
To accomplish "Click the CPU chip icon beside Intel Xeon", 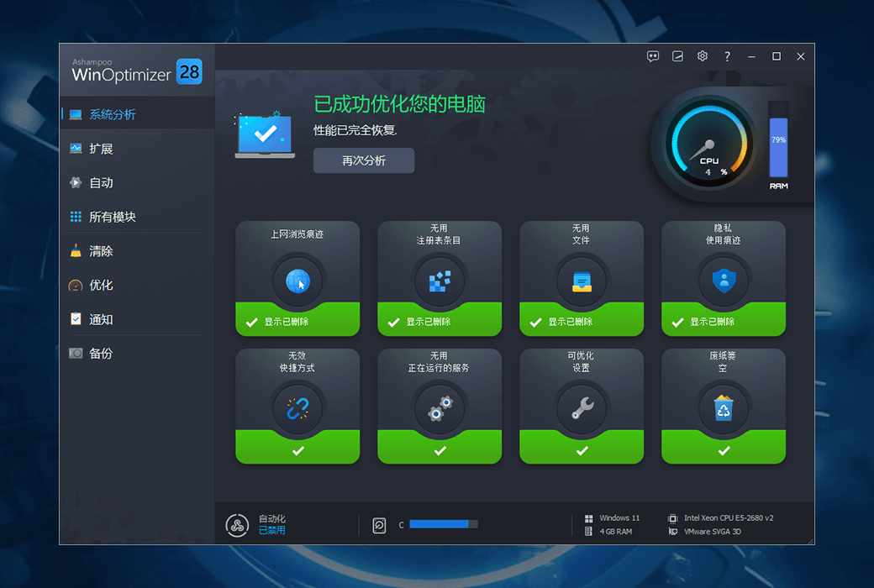I will (673, 518).
